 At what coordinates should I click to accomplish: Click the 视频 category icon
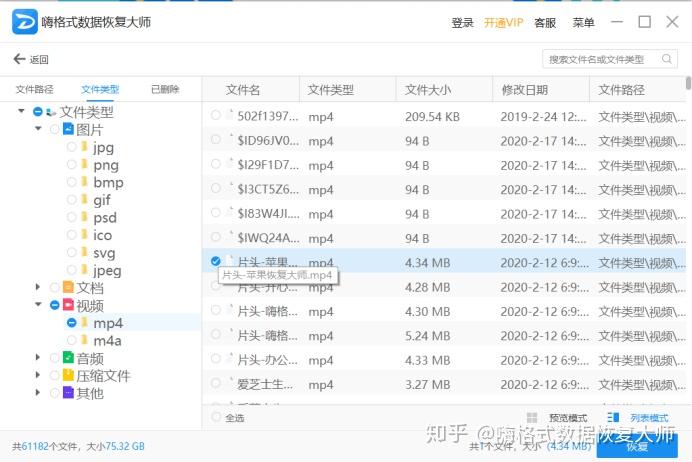tap(68, 305)
